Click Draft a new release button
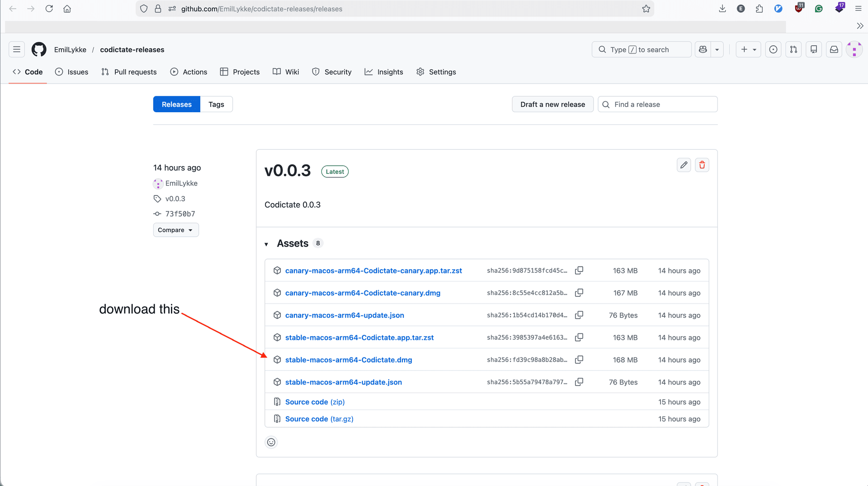Viewport: 868px width, 486px height. (552, 105)
